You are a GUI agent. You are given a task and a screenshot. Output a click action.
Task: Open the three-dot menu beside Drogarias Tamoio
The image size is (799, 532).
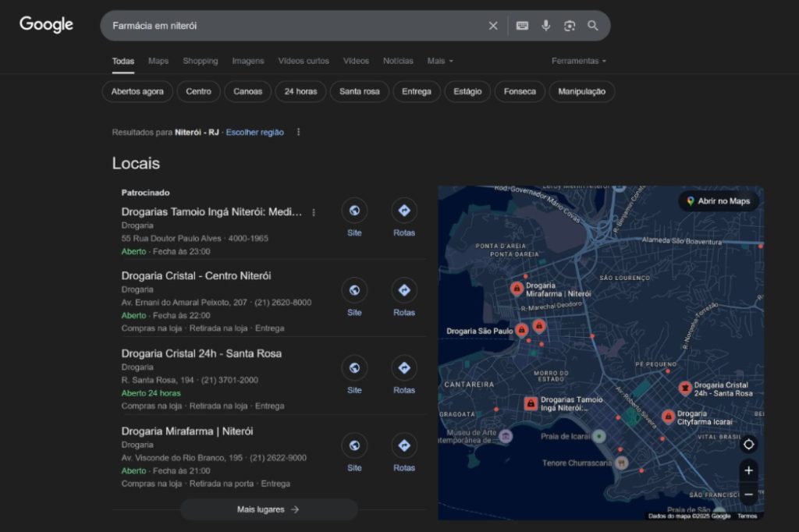point(314,212)
